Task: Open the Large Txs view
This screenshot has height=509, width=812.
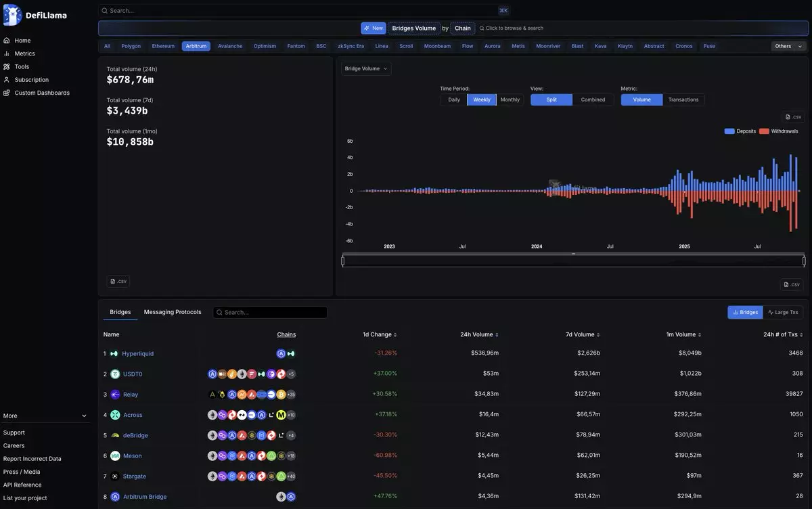Action: [x=783, y=312]
